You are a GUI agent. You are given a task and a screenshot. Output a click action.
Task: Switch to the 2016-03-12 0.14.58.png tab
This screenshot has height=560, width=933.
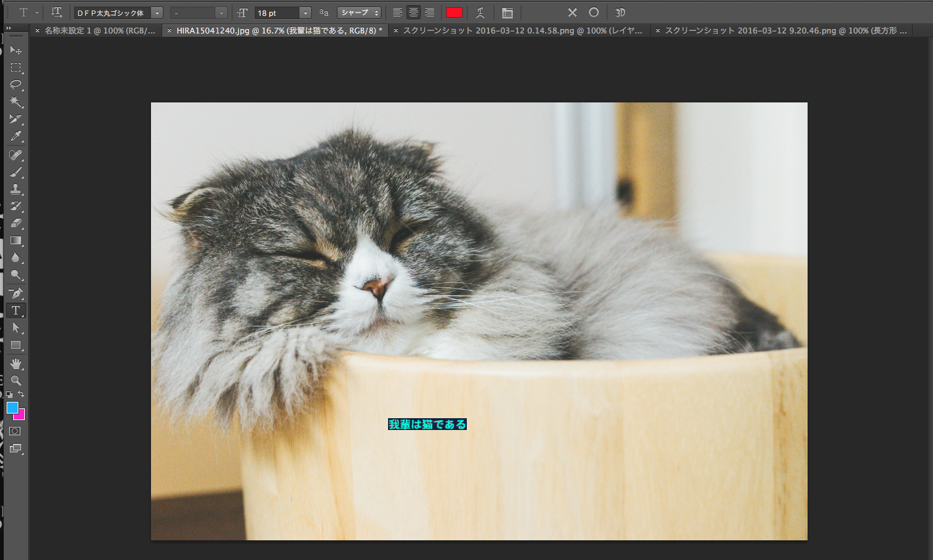[x=522, y=31]
